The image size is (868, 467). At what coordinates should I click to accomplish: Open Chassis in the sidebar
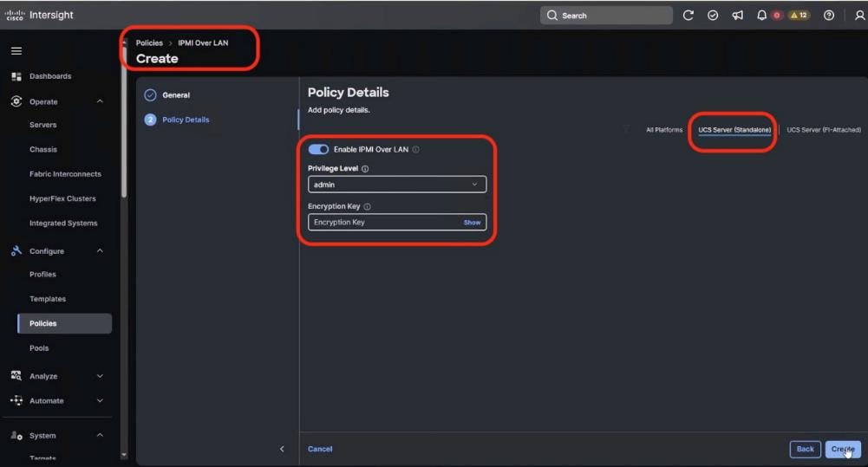click(43, 149)
